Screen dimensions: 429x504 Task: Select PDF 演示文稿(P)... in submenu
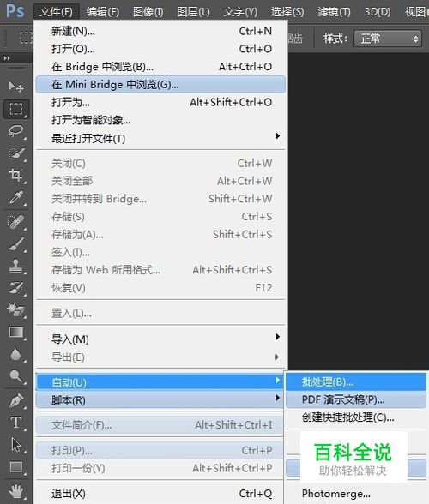[356, 399]
